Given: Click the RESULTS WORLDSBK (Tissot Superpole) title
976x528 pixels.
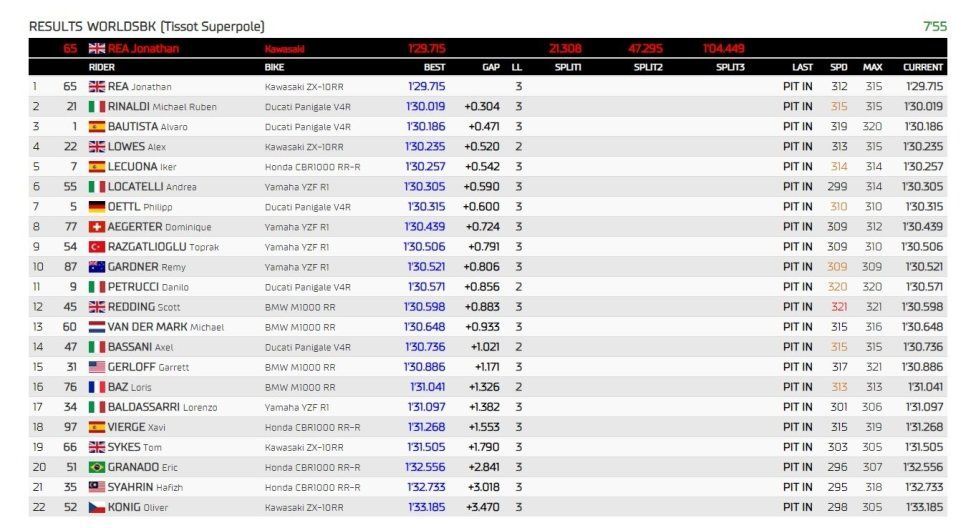Looking at the screenshot, I should (x=147, y=26).
